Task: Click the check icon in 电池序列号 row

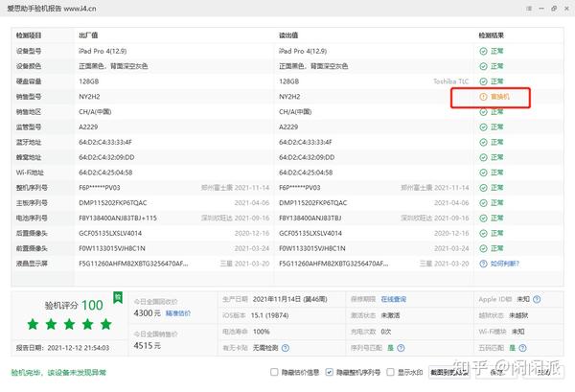Action: (483, 219)
